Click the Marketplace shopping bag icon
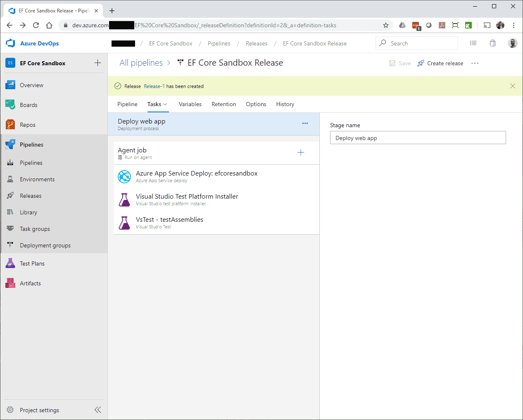 [492, 43]
